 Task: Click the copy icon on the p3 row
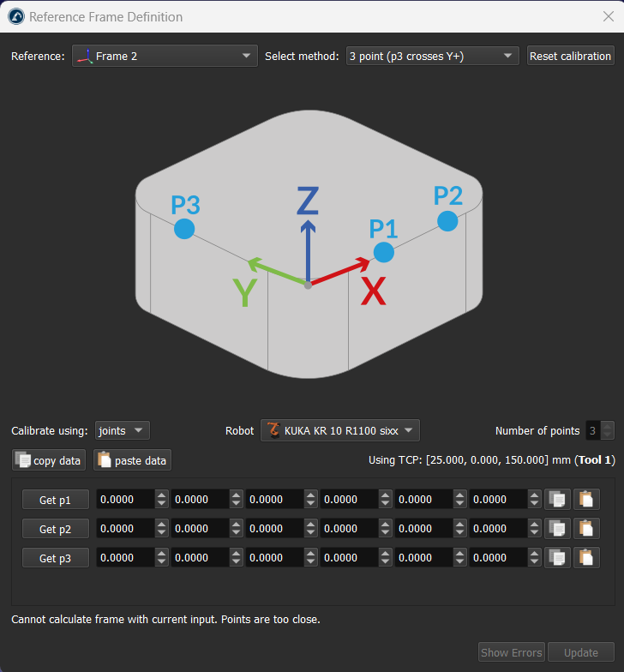pos(557,558)
